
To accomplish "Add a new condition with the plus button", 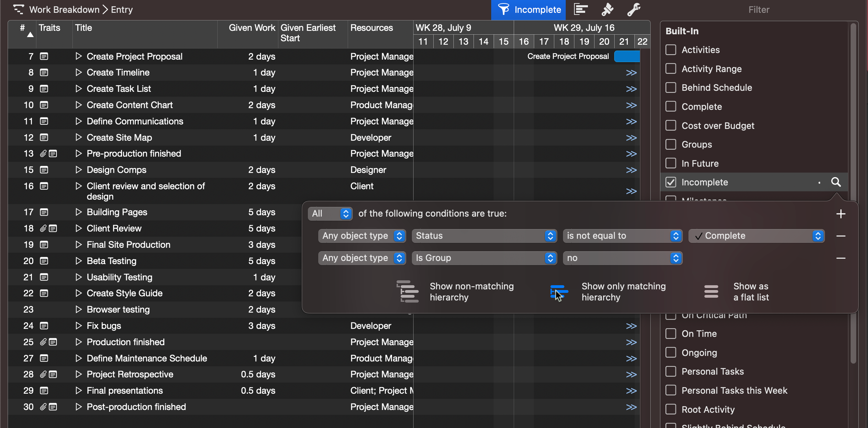I will [841, 214].
